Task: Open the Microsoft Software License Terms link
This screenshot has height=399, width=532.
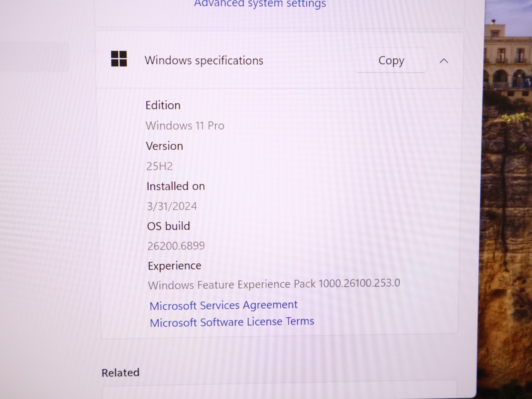Action: (232, 322)
